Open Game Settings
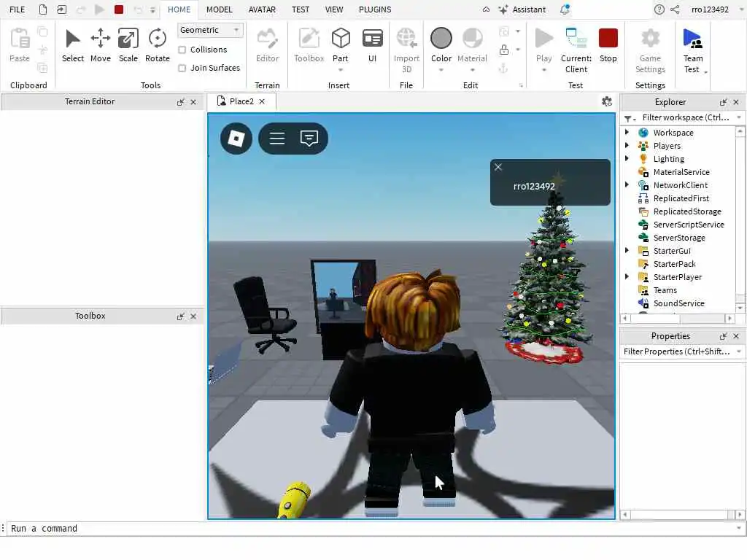747x560 pixels. tap(650, 50)
